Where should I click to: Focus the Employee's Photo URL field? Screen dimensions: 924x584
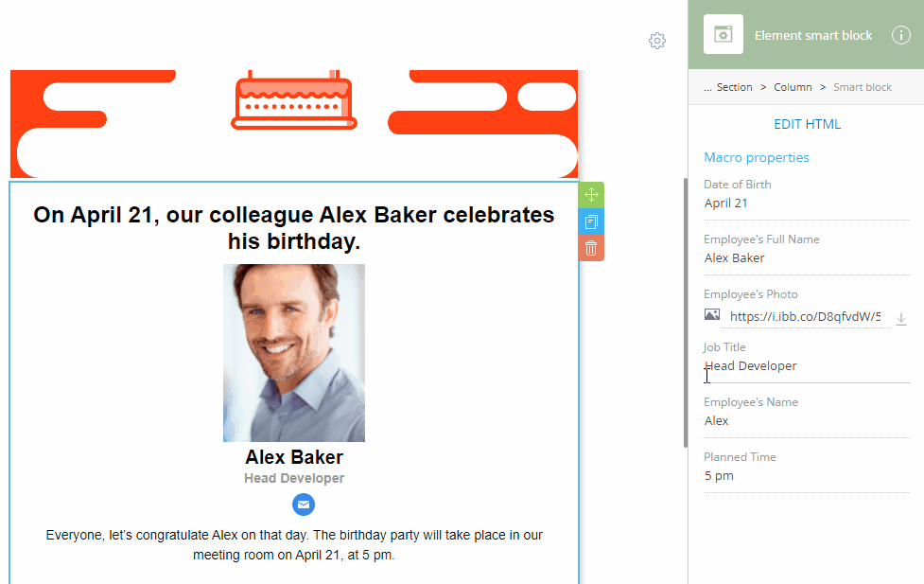coord(806,317)
